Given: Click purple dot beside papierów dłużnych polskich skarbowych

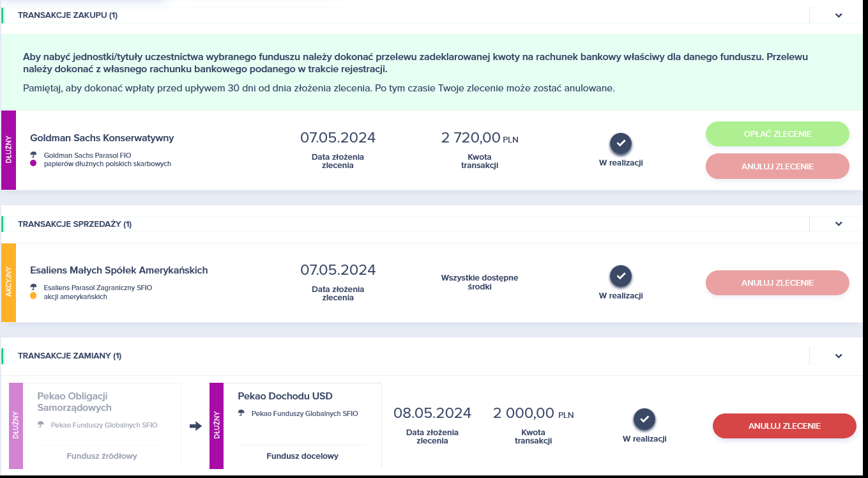Looking at the screenshot, I should (34, 164).
